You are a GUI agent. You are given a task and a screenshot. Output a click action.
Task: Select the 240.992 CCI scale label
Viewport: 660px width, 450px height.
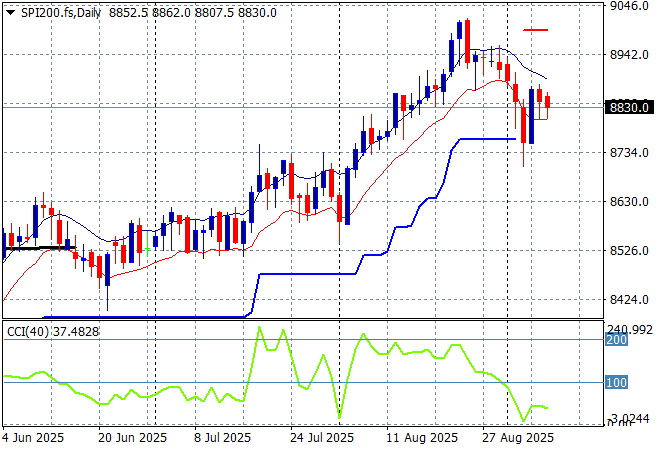[630, 330]
